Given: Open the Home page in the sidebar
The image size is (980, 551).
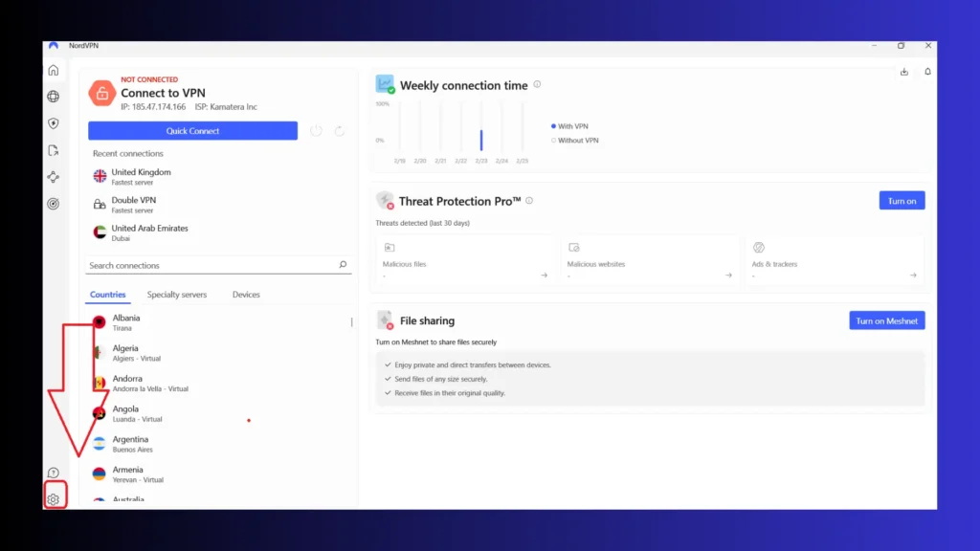Looking at the screenshot, I should (54, 71).
